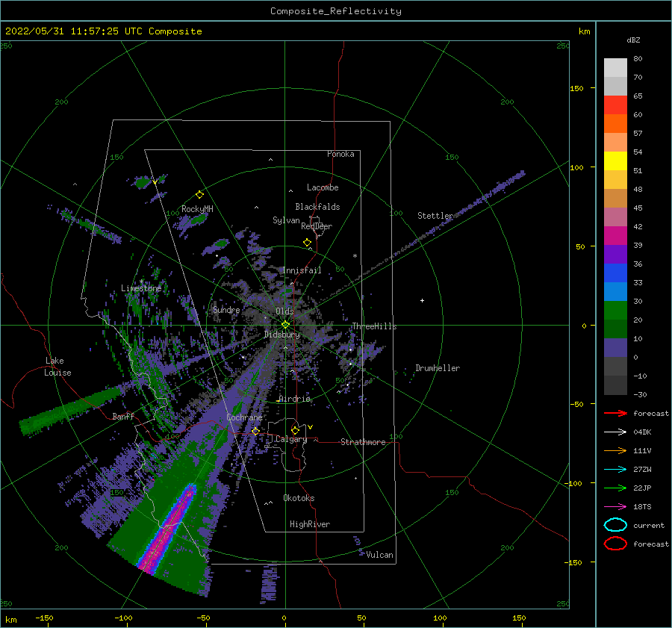Select the 65 dBZ red color swatch
Image resolution: width=672 pixels, height=628 pixels.
click(x=615, y=105)
